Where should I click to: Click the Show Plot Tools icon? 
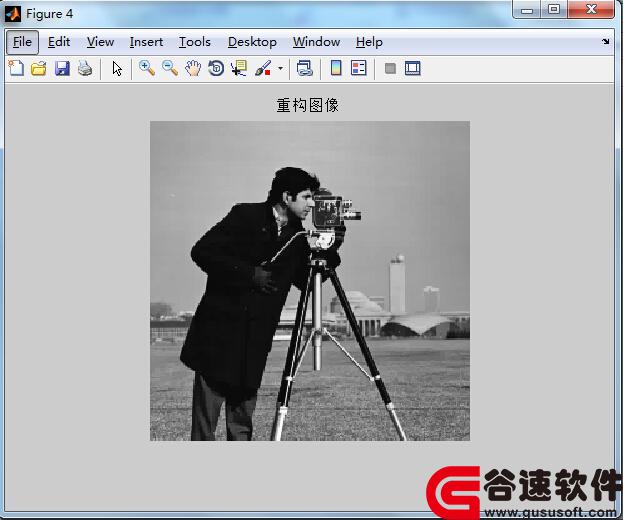pyautogui.click(x=412, y=68)
